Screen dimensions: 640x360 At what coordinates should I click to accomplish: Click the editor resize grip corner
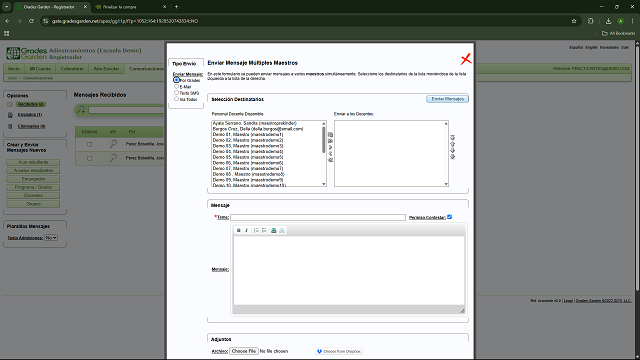[462, 311]
